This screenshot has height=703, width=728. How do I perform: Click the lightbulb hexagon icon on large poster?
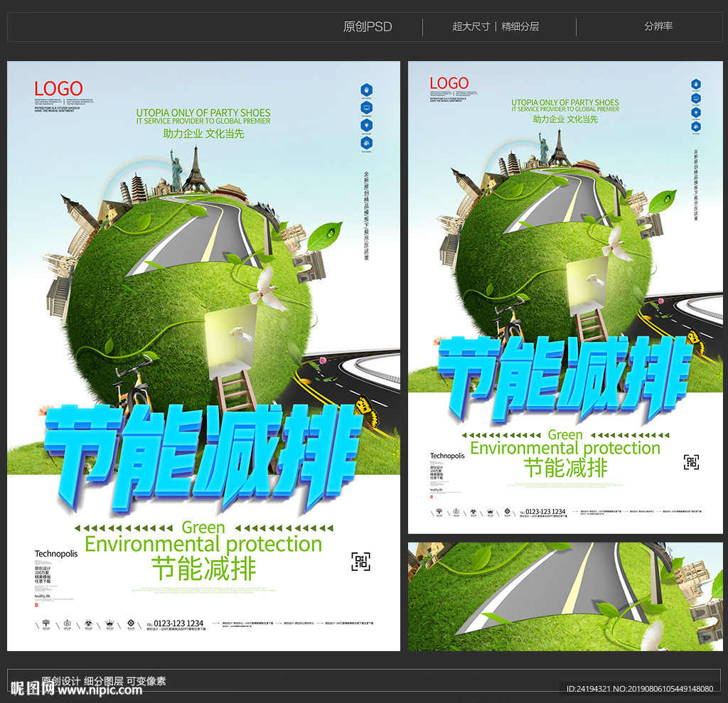pos(366,125)
